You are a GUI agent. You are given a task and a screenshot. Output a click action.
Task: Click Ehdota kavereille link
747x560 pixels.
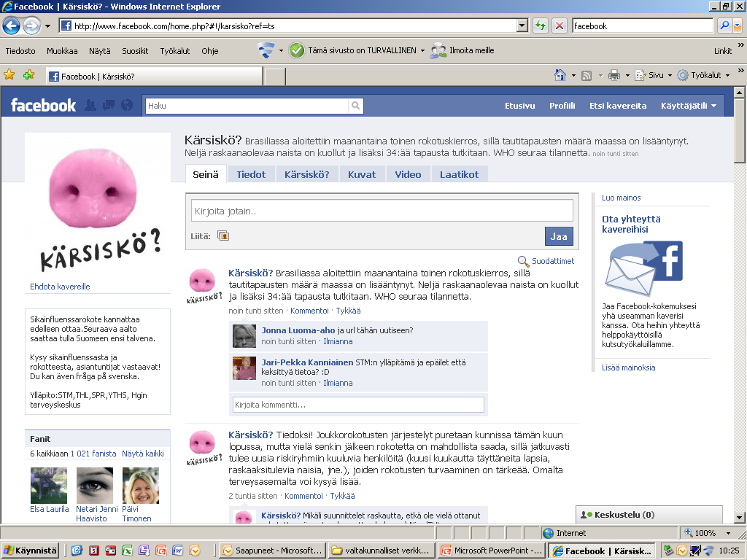point(60,287)
